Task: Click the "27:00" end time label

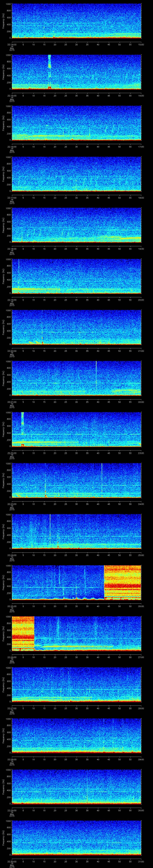Action: 141,657
